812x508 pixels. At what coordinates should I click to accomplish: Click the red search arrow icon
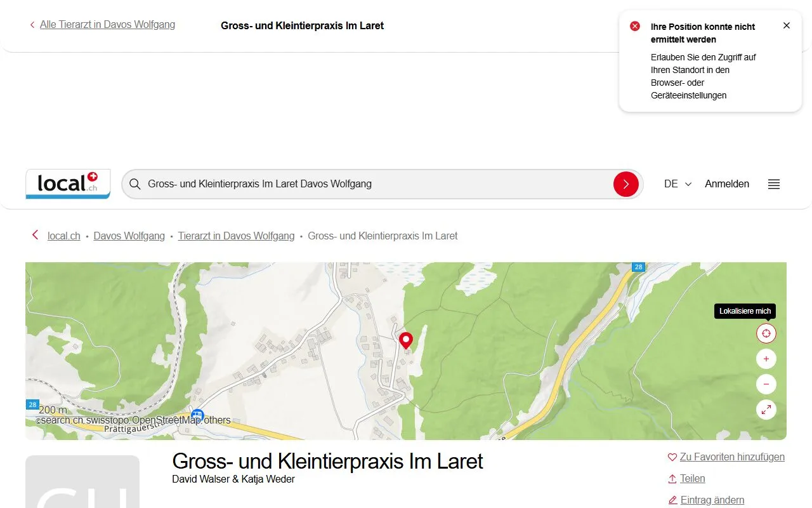point(626,184)
